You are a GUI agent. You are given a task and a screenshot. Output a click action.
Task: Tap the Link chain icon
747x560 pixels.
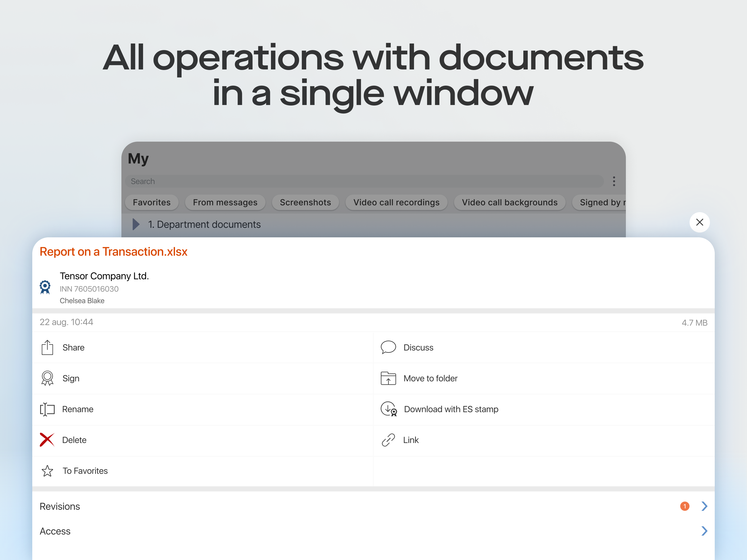point(388,440)
